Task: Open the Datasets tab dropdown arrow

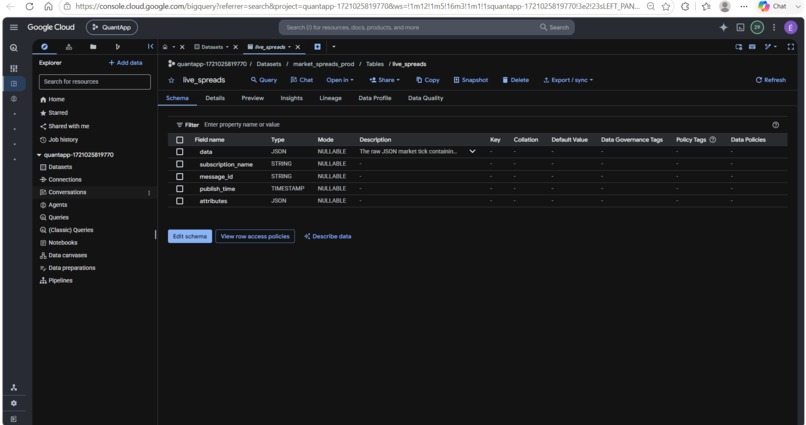Action: [227, 47]
